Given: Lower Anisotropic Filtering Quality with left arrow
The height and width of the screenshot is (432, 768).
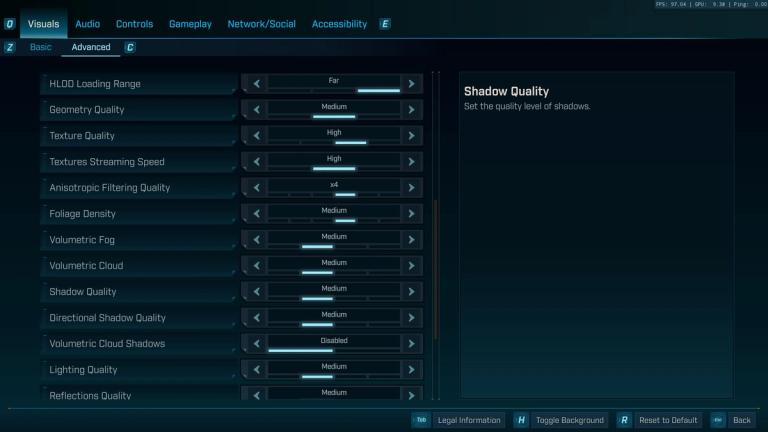Looking at the screenshot, I should pos(257,188).
